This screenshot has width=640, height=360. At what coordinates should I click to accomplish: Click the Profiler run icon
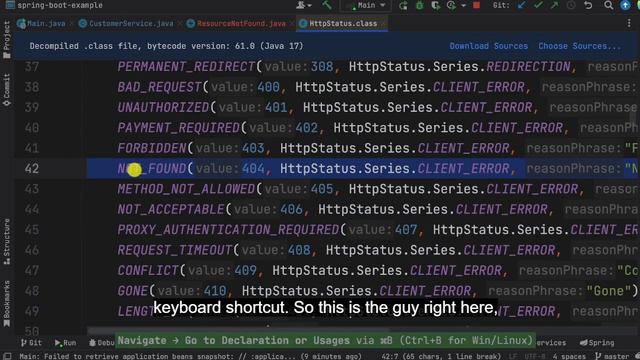click(451, 5)
